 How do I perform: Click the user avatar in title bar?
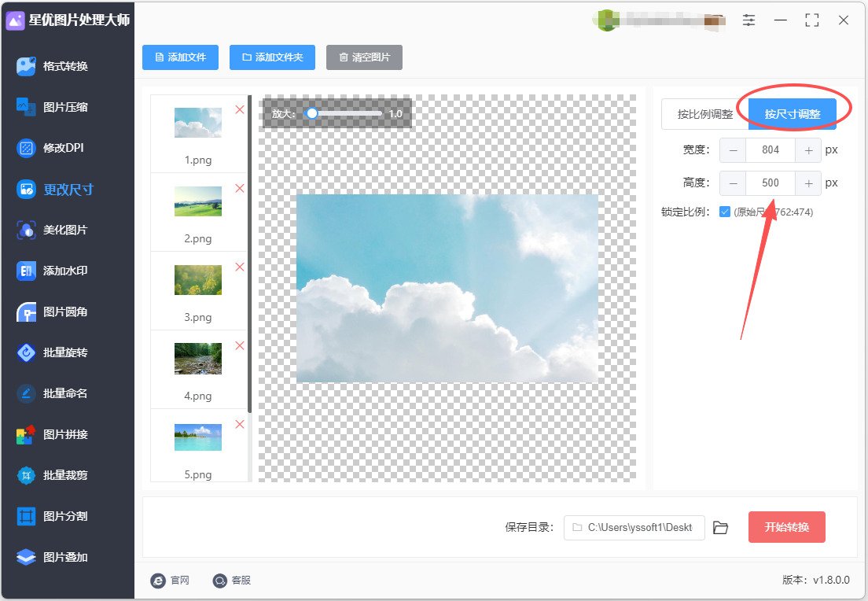(x=607, y=20)
